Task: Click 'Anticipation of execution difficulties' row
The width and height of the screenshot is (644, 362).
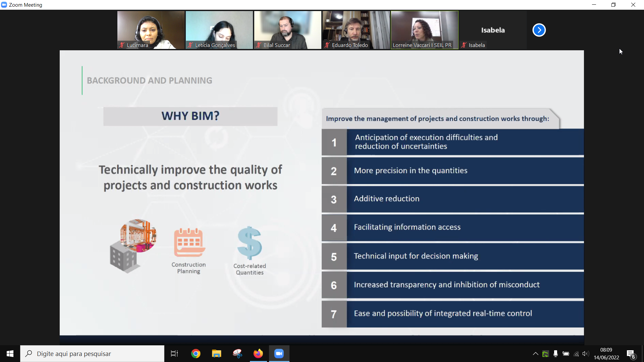Action: click(x=452, y=142)
